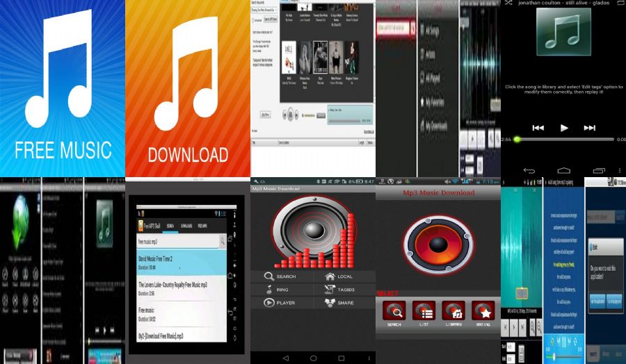Screen dimensions: 626x364
Task: Open PLAYER with the play circle icon
Action: click(x=268, y=303)
